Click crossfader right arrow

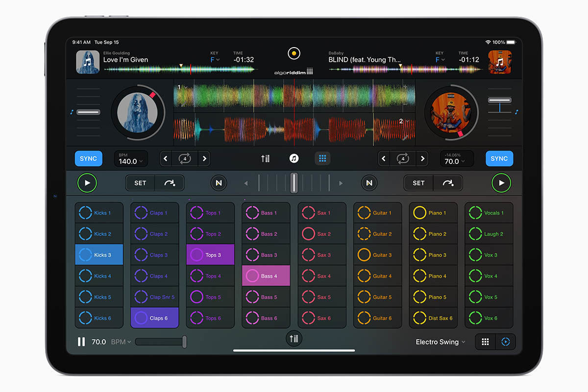click(341, 183)
